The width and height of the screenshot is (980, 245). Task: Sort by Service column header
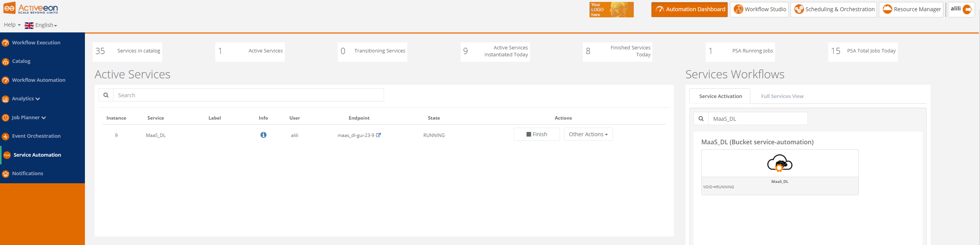(156, 118)
